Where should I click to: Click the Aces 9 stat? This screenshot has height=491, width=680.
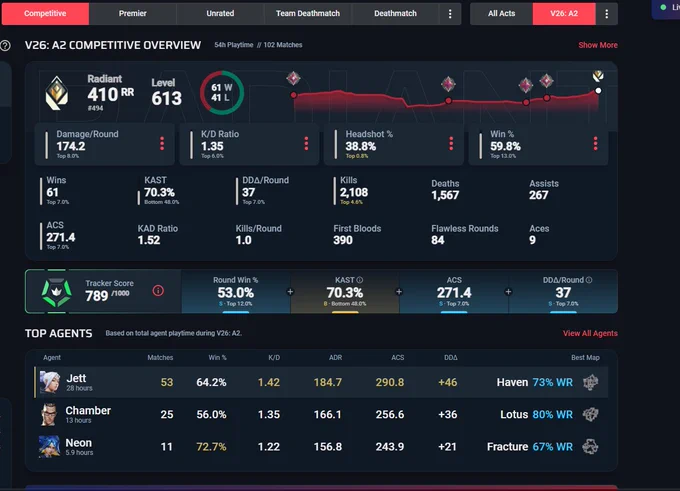point(539,235)
